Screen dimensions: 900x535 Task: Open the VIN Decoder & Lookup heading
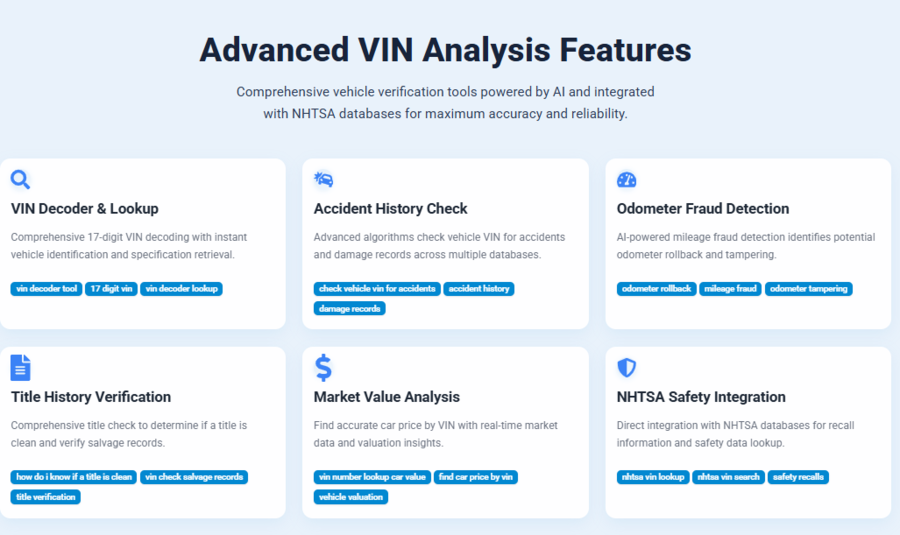pos(85,209)
